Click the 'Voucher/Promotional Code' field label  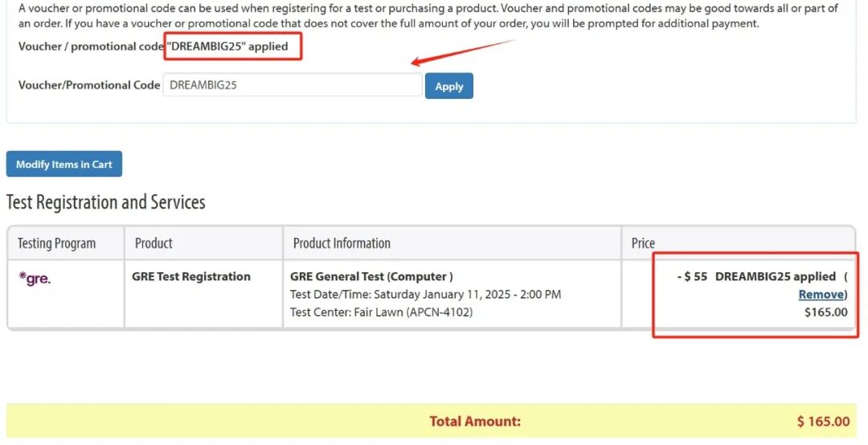pos(89,85)
